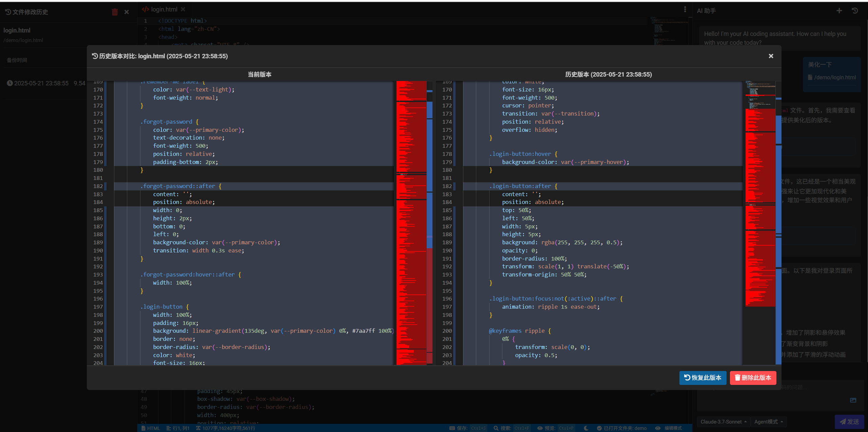Click line number 182 in current version

click(x=98, y=186)
